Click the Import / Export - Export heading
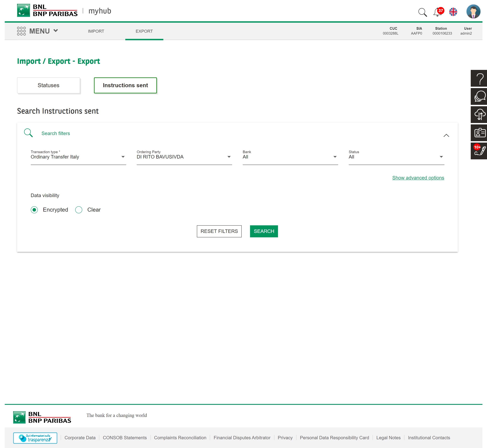 tap(58, 61)
